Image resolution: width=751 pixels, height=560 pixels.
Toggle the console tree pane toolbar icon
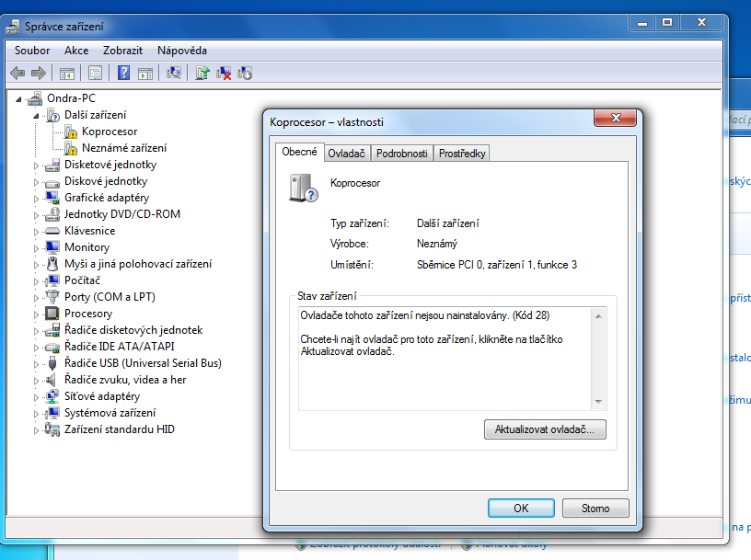tap(67, 74)
